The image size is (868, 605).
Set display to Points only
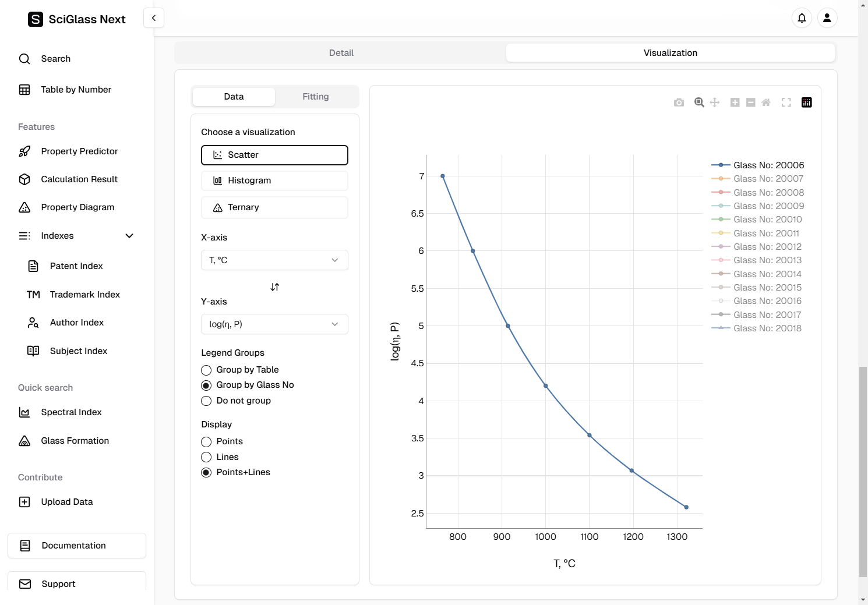click(206, 442)
